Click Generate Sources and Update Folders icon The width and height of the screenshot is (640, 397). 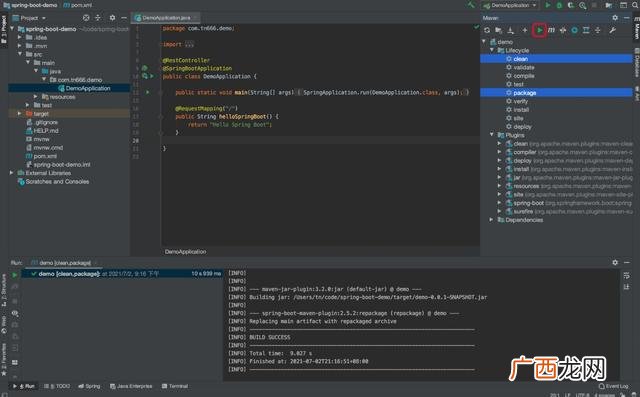498,30
